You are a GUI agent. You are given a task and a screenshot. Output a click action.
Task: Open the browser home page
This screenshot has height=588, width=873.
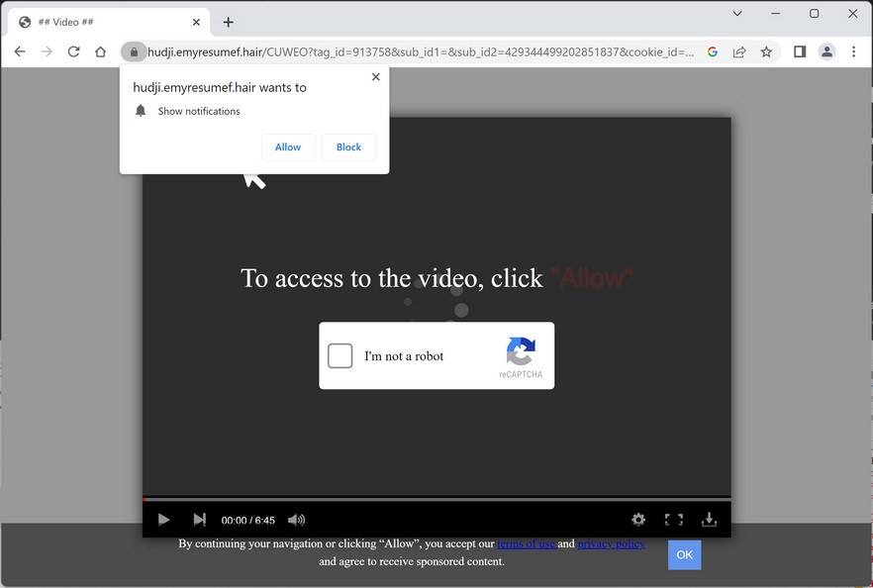tap(100, 51)
